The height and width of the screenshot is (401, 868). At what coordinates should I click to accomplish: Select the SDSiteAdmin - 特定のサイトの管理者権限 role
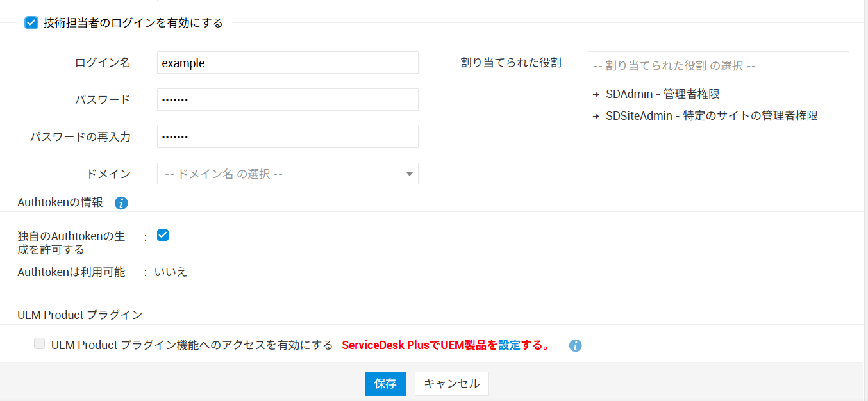[x=712, y=116]
